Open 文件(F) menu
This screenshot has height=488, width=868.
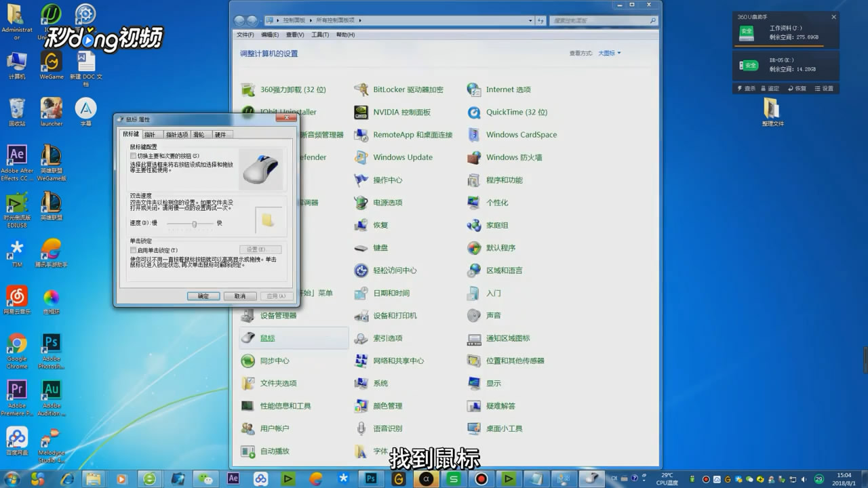click(x=245, y=35)
